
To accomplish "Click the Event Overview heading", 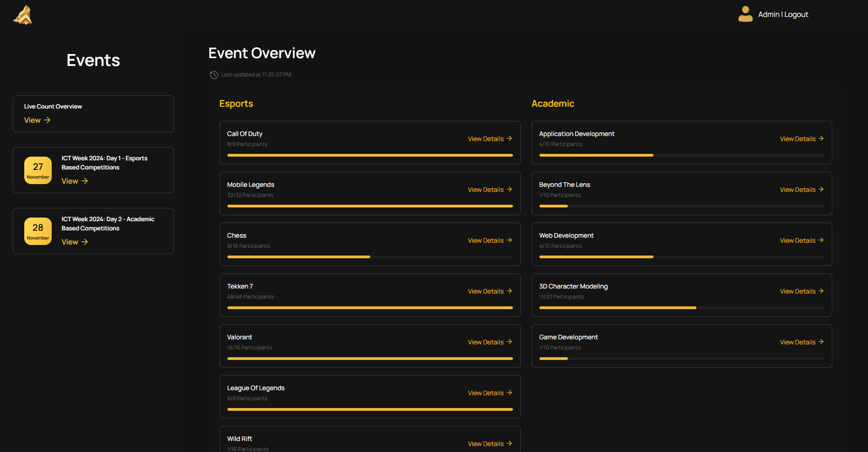I will [262, 53].
